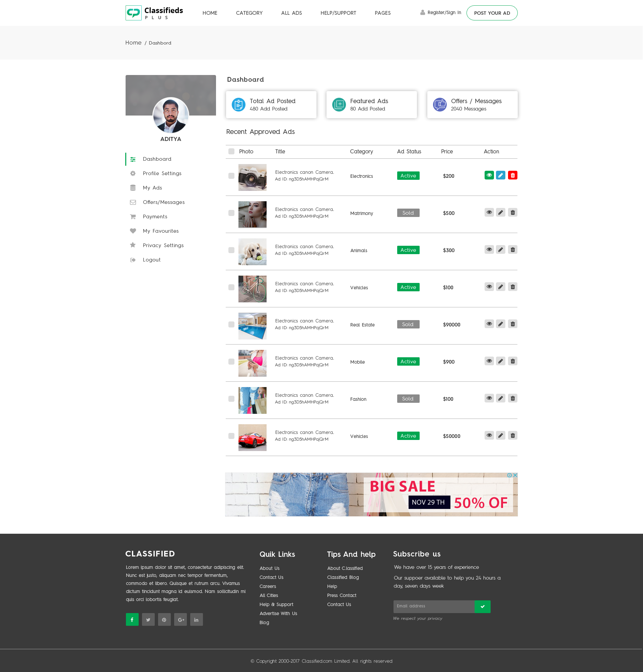Viewport: 643px width, 672px height.
Task: Delete the Matrimony ad using trash icon
Action: click(512, 213)
